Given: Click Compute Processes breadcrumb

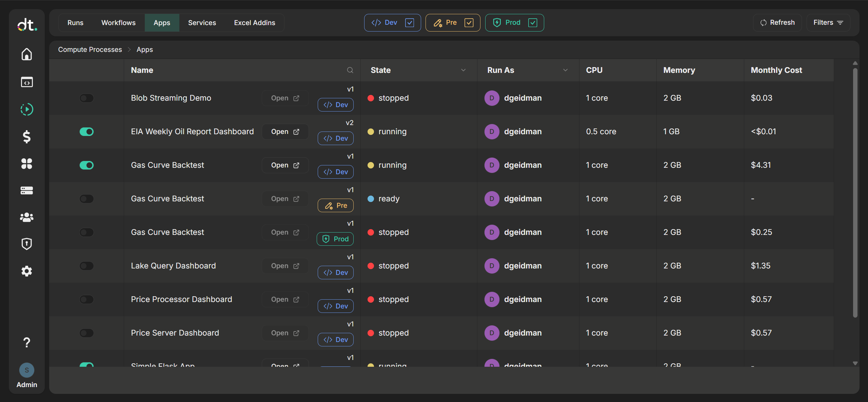Looking at the screenshot, I should (90, 49).
